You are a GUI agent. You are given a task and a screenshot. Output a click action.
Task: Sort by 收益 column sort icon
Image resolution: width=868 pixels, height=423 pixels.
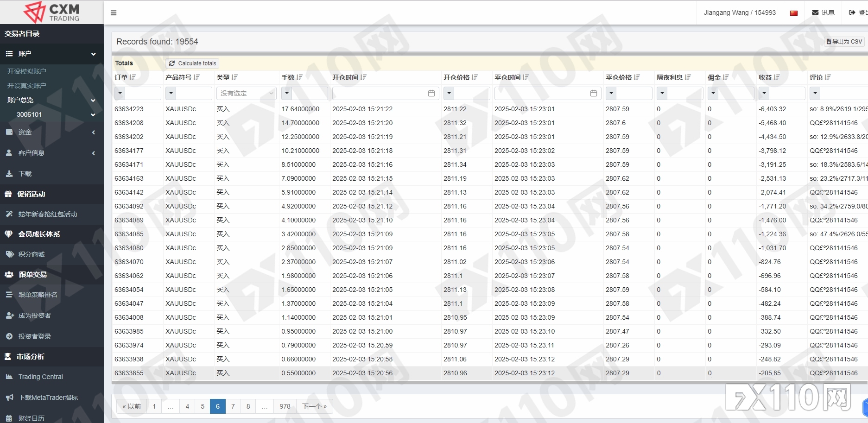(x=777, y=77)
